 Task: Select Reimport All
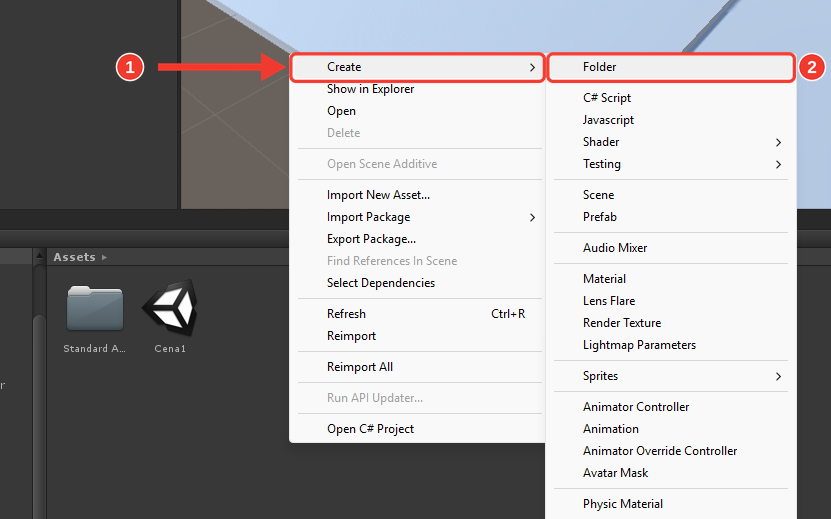(418, 367)
